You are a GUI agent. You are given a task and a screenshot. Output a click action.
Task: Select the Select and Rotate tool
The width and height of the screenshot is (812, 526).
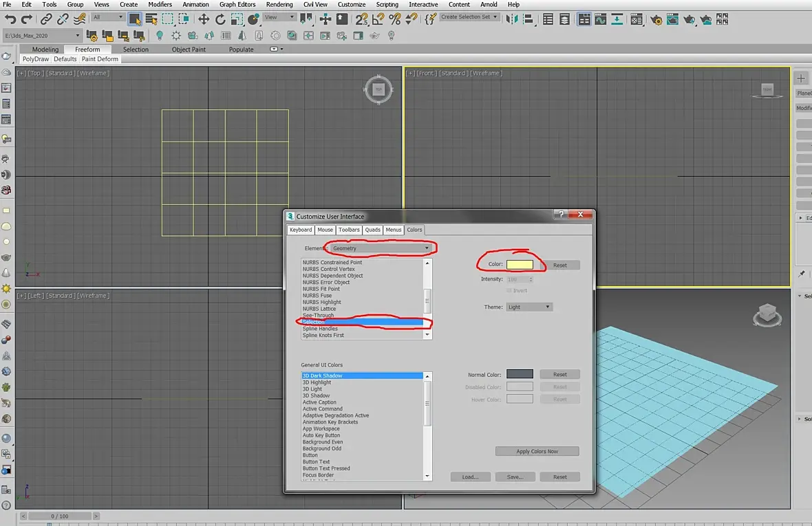click(220, 19)
